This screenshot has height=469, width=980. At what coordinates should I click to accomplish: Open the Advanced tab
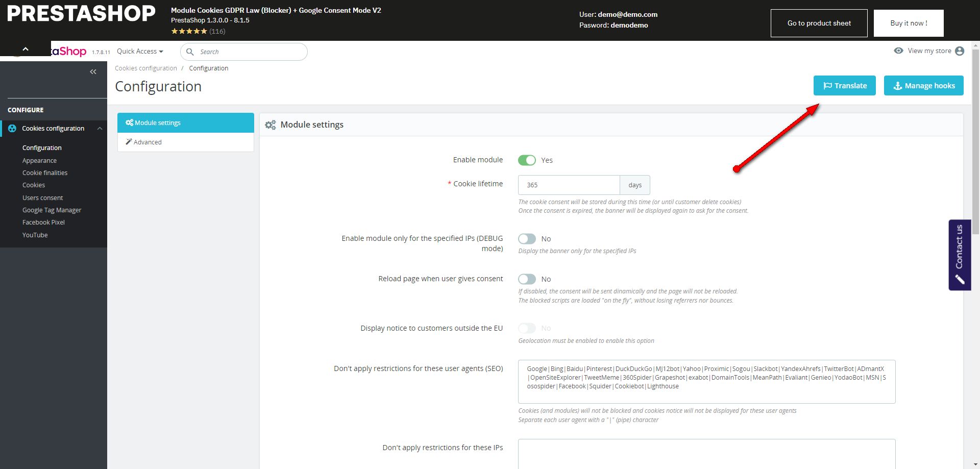186,142
